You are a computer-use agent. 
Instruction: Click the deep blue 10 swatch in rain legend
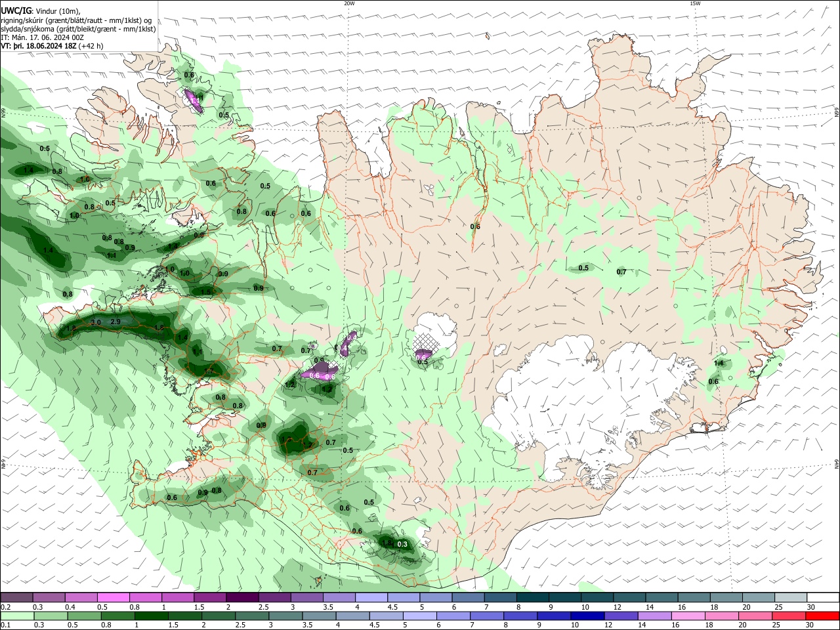tap(586, 616)
